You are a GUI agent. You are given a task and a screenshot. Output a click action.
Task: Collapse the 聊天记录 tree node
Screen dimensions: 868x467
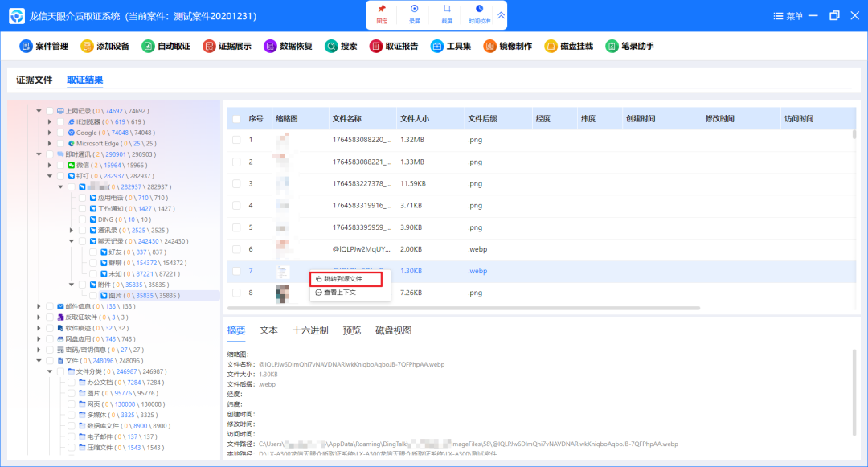point(71,241)
